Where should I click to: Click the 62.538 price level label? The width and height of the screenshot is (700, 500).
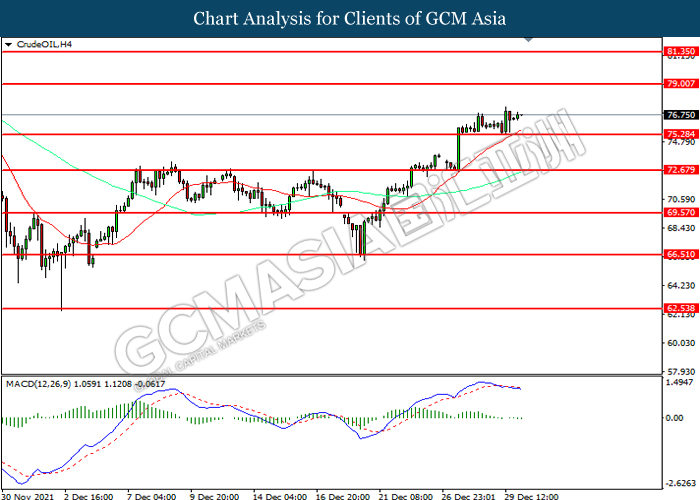coord(681,308)
